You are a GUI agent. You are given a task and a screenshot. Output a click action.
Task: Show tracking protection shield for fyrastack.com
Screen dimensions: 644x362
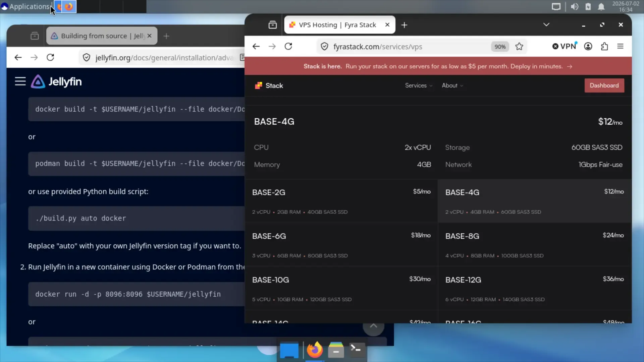324,47
